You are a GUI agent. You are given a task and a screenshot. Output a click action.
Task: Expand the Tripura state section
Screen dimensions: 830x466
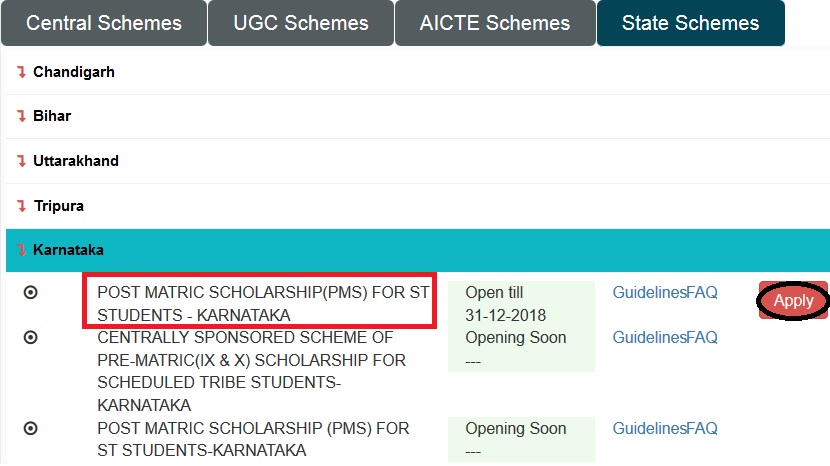point(58,206)
